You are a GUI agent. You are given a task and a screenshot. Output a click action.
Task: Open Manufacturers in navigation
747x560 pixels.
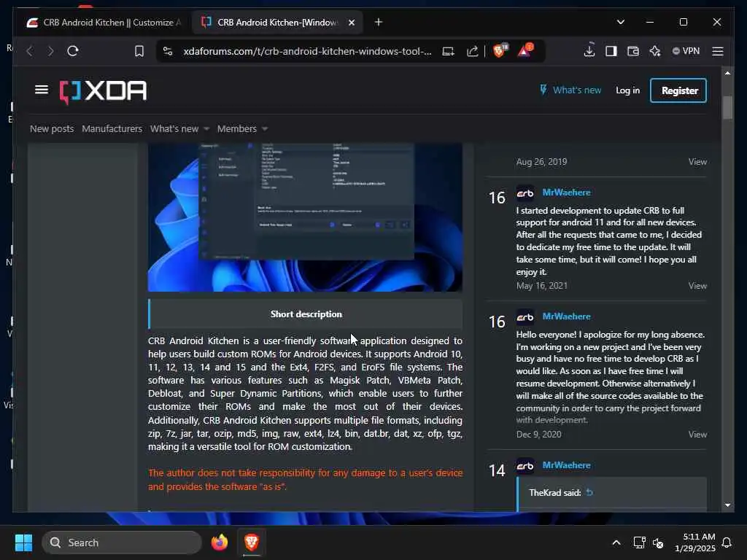(x=112, y=128)
